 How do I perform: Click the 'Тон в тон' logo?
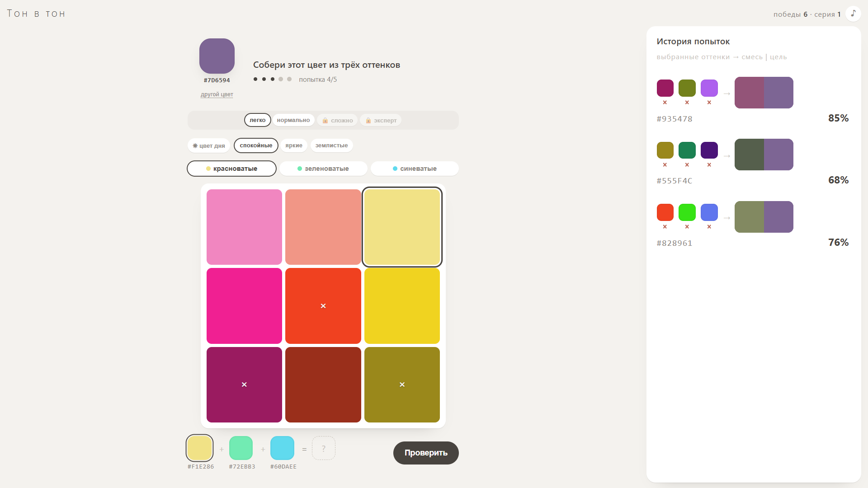click(x=36, y=14)
